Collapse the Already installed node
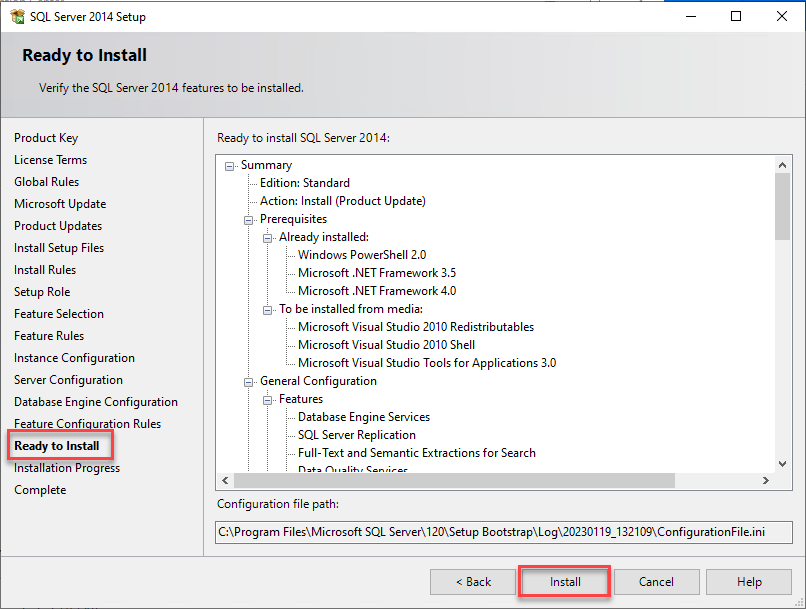This screenshot has width=806, height=609. [x=267, y=238]
